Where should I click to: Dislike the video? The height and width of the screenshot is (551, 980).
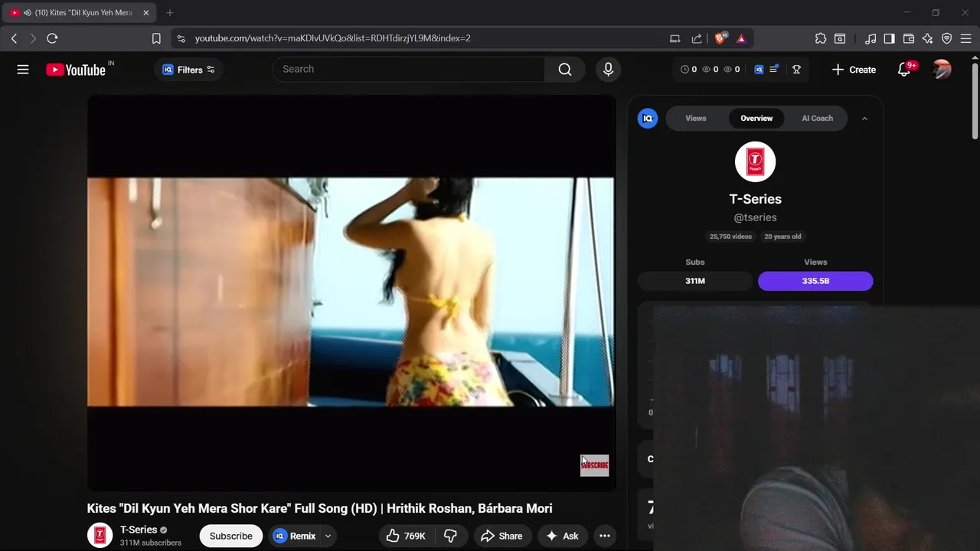450,536
